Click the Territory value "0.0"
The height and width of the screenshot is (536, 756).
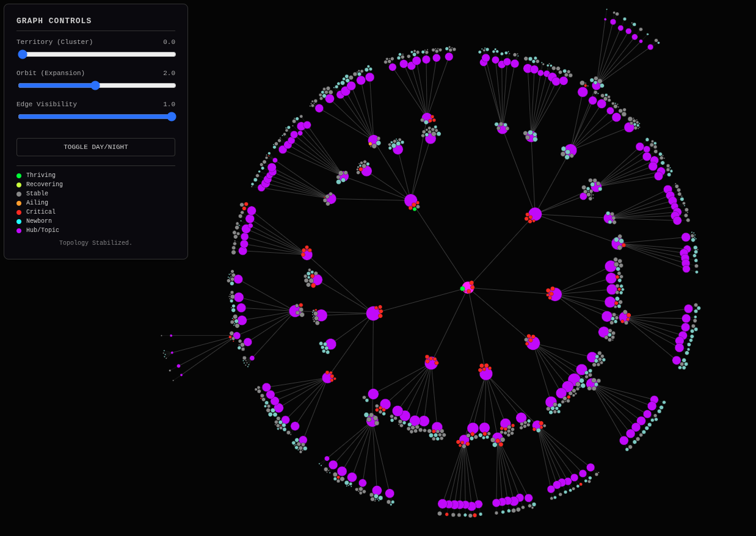click(x=169, y=42)
